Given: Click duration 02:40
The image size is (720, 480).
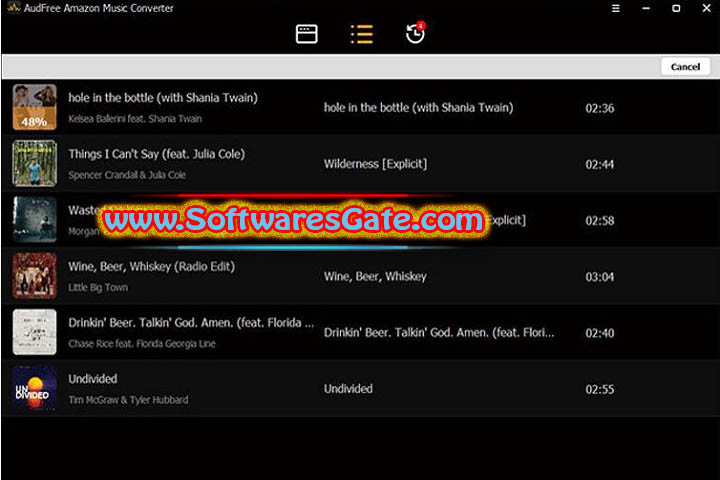Looking at the screenshot, I should tap(599, 333).
